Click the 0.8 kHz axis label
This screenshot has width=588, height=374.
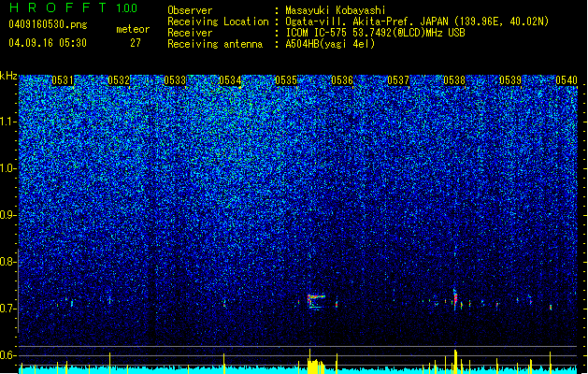(x=7, y=262)
